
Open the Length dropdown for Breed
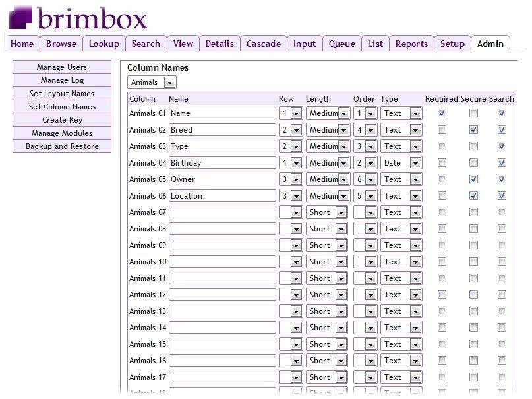click(x=327, y=130)
